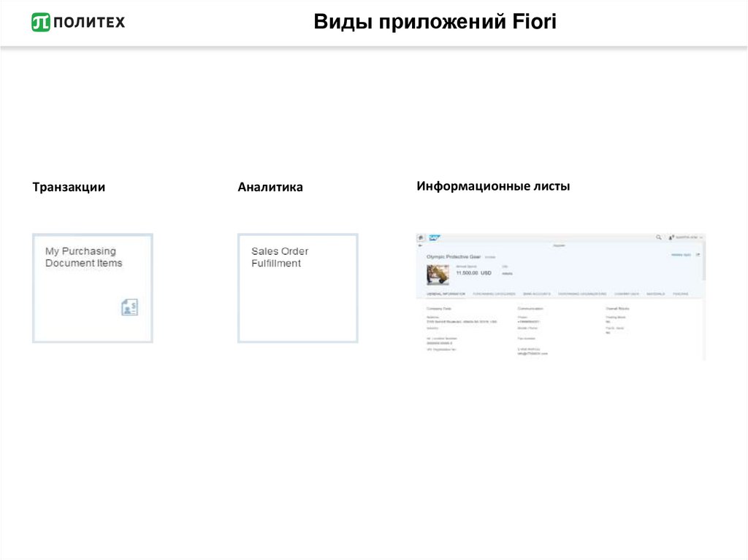Switch to the Purchasing Organizations tab
Viewport: 748px width, 560px height.
coord(582,294)
